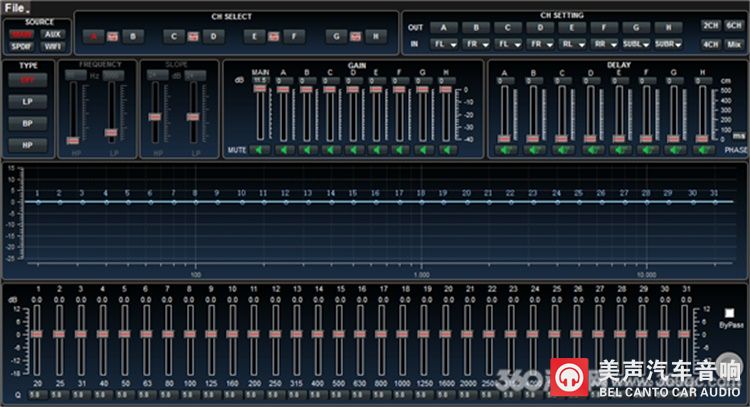Invert phase for delay channel E
This screenshot has height=407, width=750.
click(x=619, y=150)
